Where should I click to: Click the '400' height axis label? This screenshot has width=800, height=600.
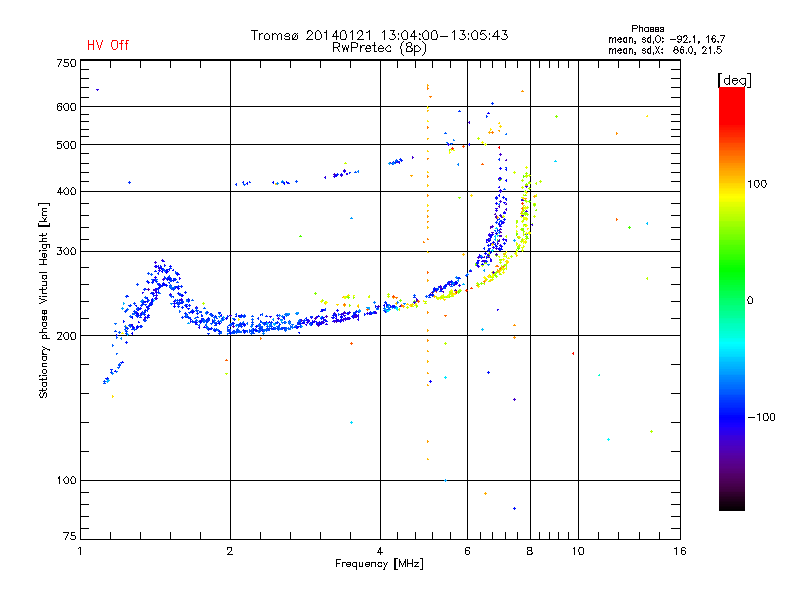click(x=66, y=191)
